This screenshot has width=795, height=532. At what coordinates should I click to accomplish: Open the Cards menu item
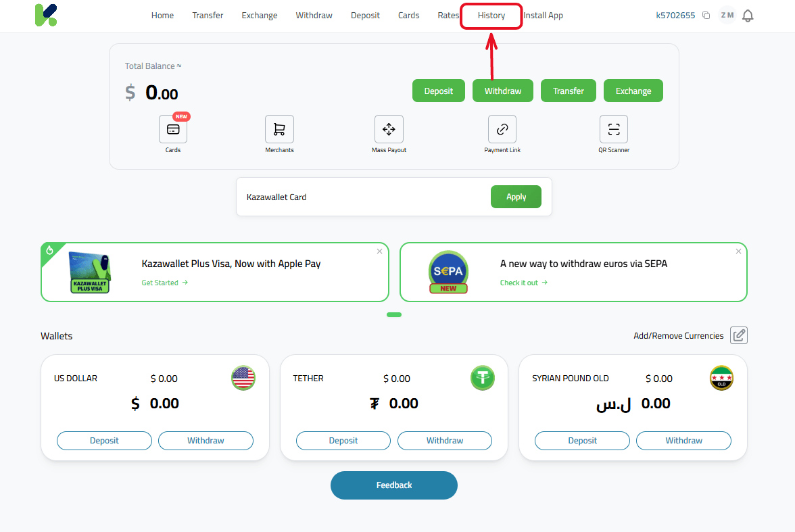pyautogui.click(x=408, y=16)
